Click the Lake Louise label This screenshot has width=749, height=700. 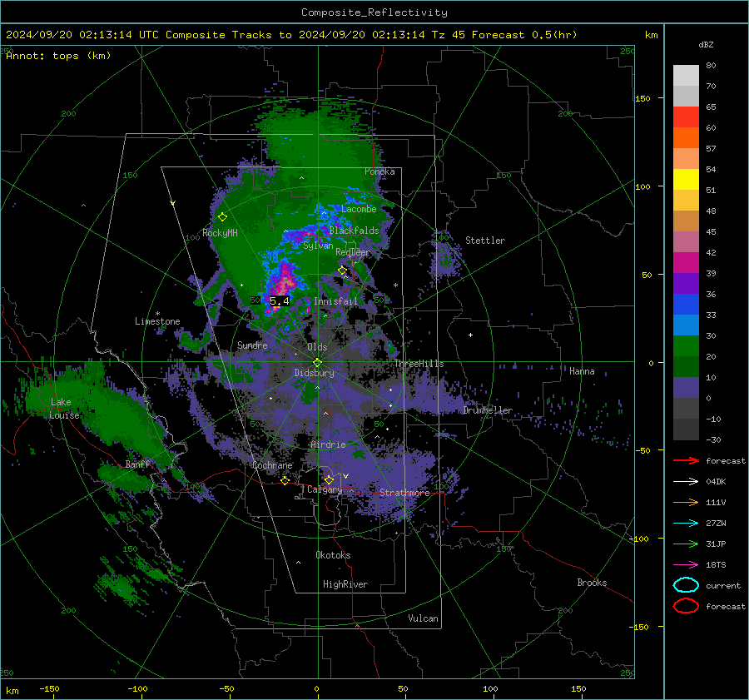(64, 409)
